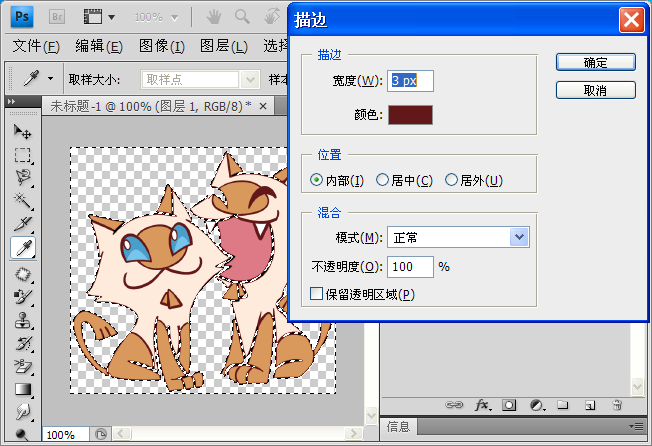Click the opacity field showing 100

(x=410, y=267)
